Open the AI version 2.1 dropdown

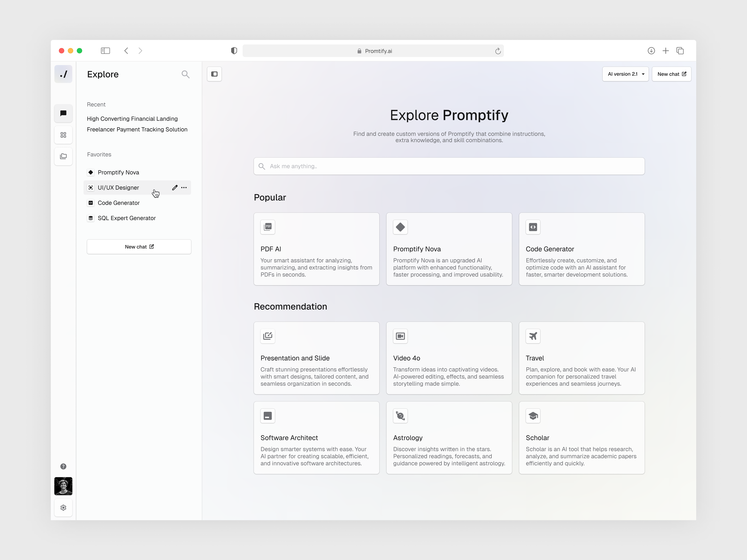coord(625,74)
